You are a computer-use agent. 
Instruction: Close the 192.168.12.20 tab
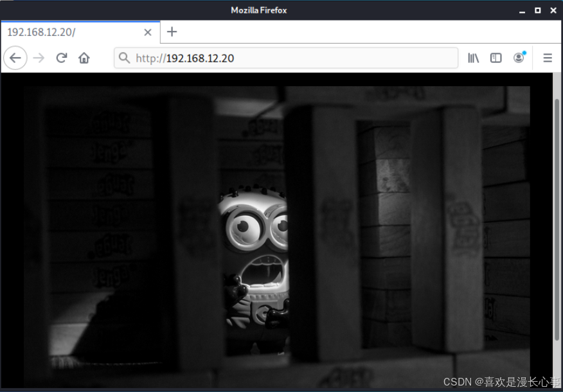tap(148, 32)
